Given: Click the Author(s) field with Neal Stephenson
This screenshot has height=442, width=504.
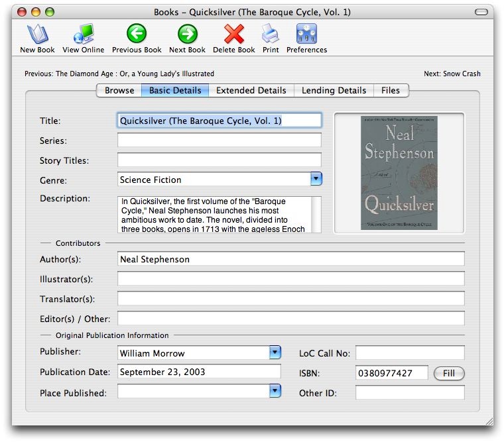Looking at the screenshot, I should tap(291, 259).
